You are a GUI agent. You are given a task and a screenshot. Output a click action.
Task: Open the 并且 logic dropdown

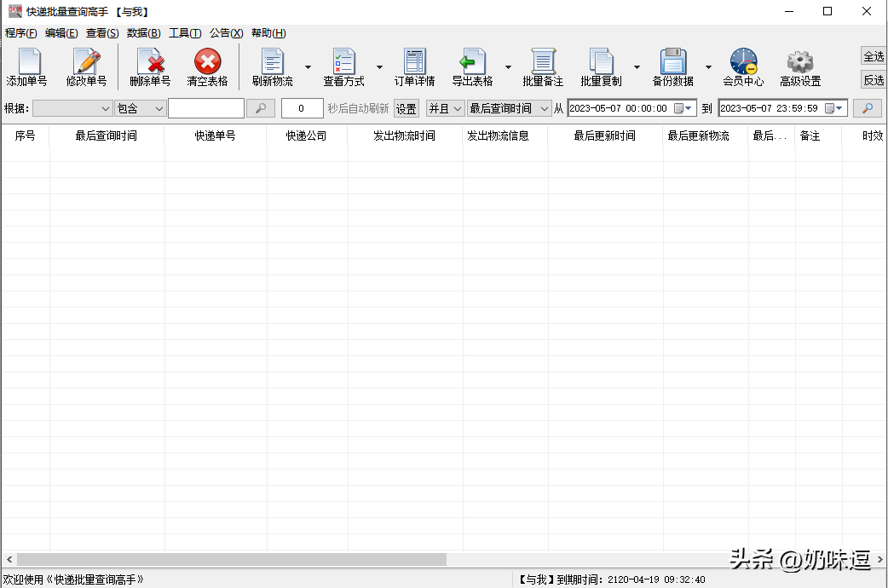point(457,108)
